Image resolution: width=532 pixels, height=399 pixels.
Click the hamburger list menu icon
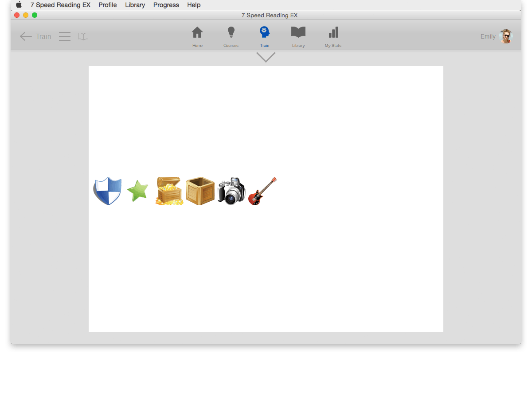[x=65, y=36]
